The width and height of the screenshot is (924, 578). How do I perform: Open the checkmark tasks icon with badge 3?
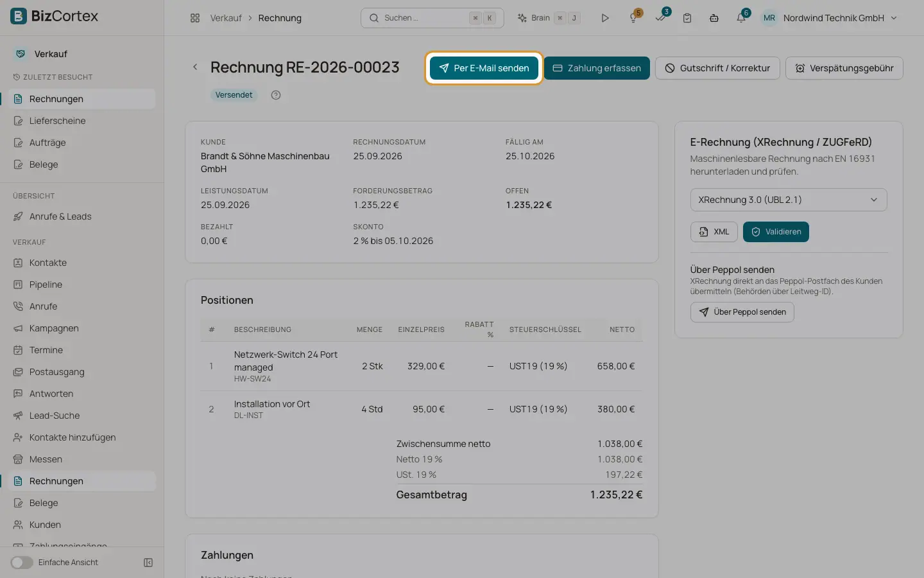pos(660,17)
